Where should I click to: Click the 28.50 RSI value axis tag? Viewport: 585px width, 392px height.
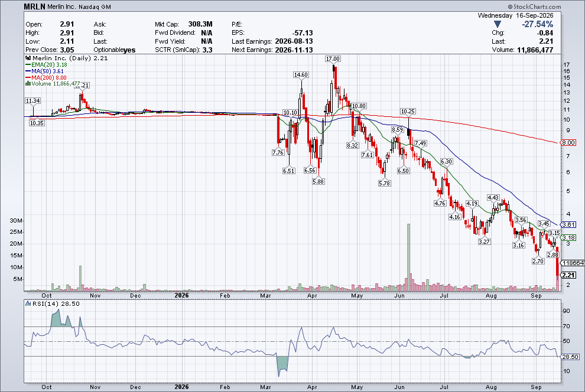(570, 357)
